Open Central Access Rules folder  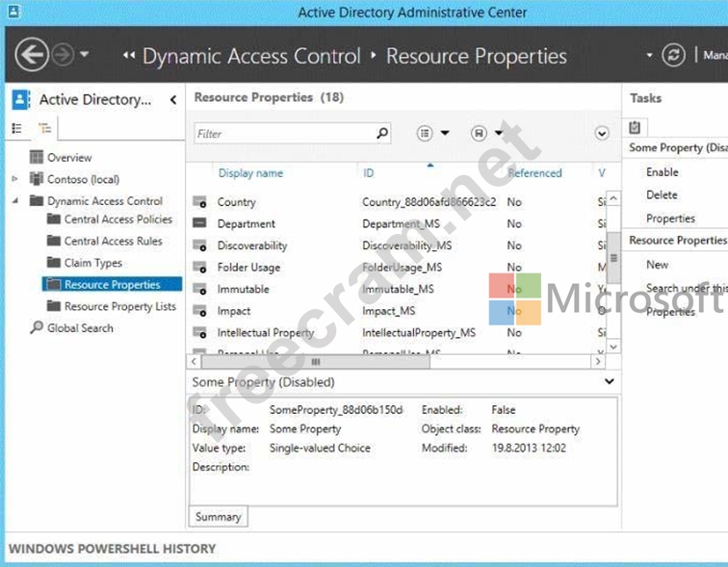pos(114,242)
